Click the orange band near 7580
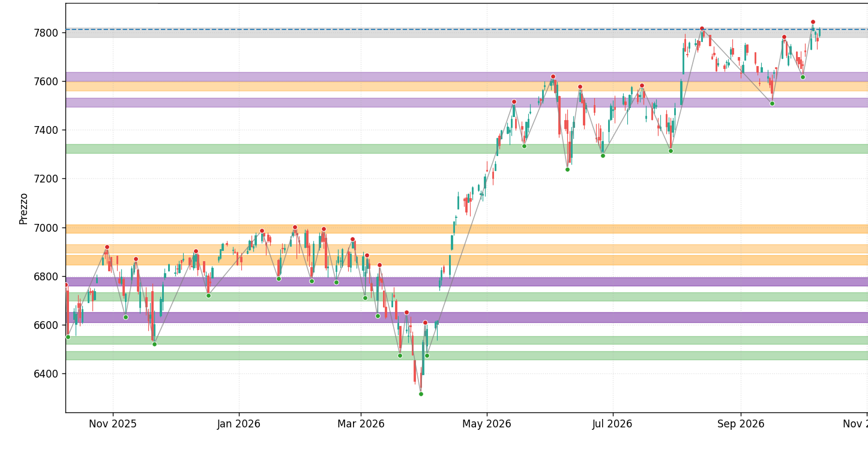Viewport: 868px width, 449px height. click(x=466, y=86)
